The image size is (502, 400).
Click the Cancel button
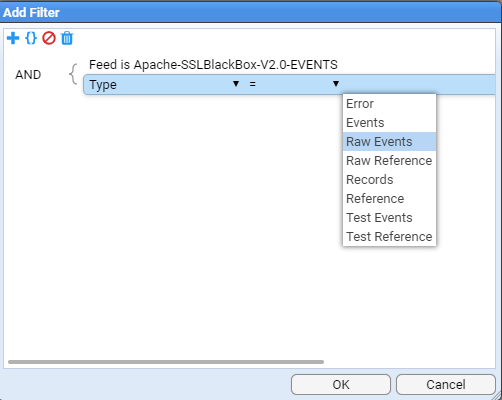click(446, 385)
